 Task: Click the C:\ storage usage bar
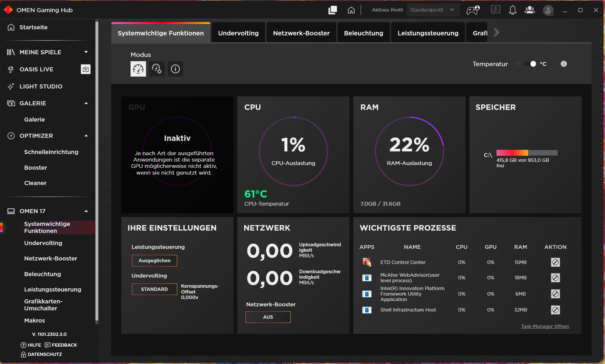click(527, 153)
